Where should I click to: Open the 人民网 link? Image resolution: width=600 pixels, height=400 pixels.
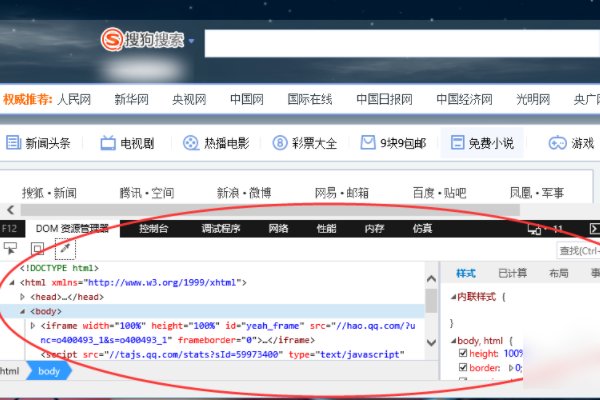pos(74,100)
